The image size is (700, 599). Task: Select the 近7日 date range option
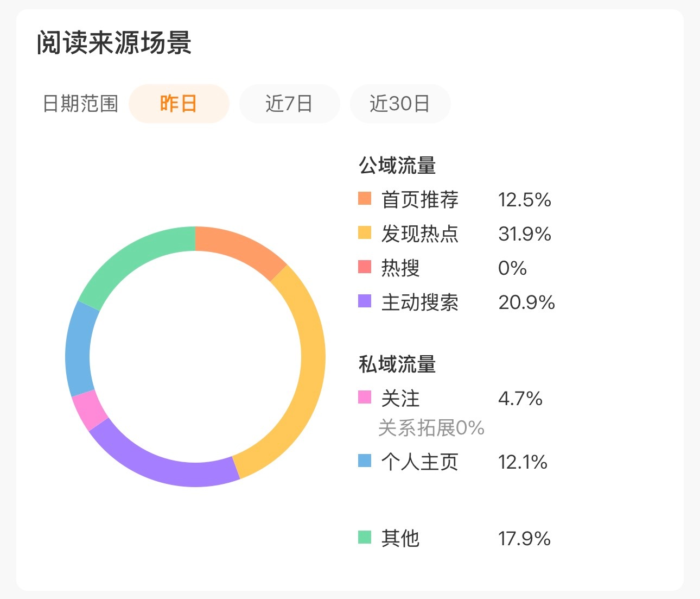coord(289,103)
